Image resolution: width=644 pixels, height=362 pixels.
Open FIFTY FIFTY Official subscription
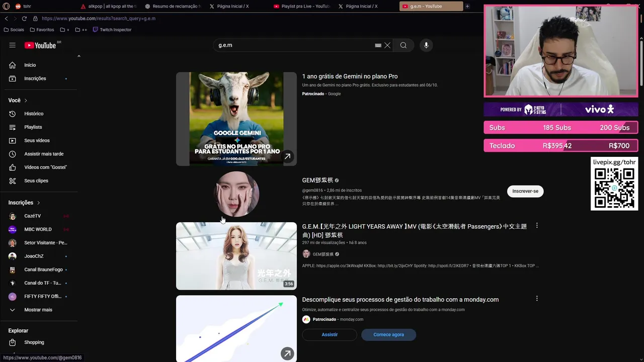tap(39, 296)
